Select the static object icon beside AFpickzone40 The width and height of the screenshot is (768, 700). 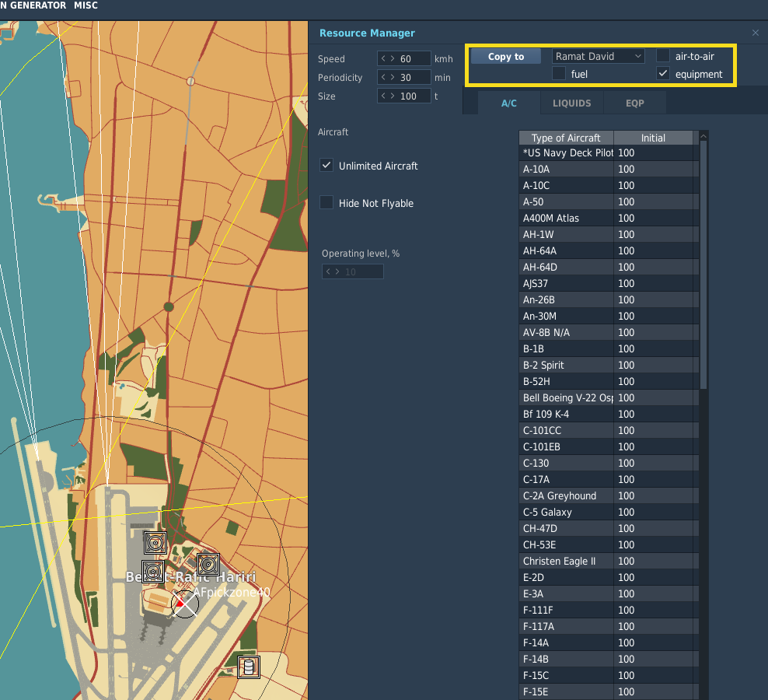[208, 565]
